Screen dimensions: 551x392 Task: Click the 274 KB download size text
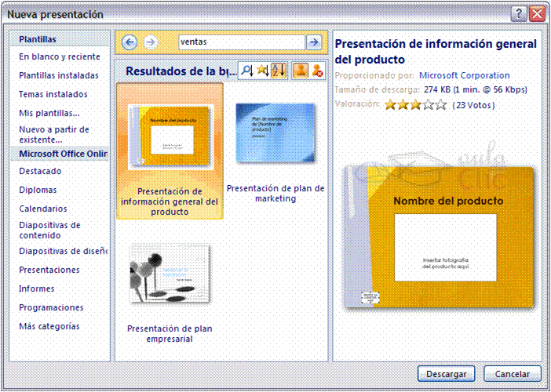click(x=475, y=89)
